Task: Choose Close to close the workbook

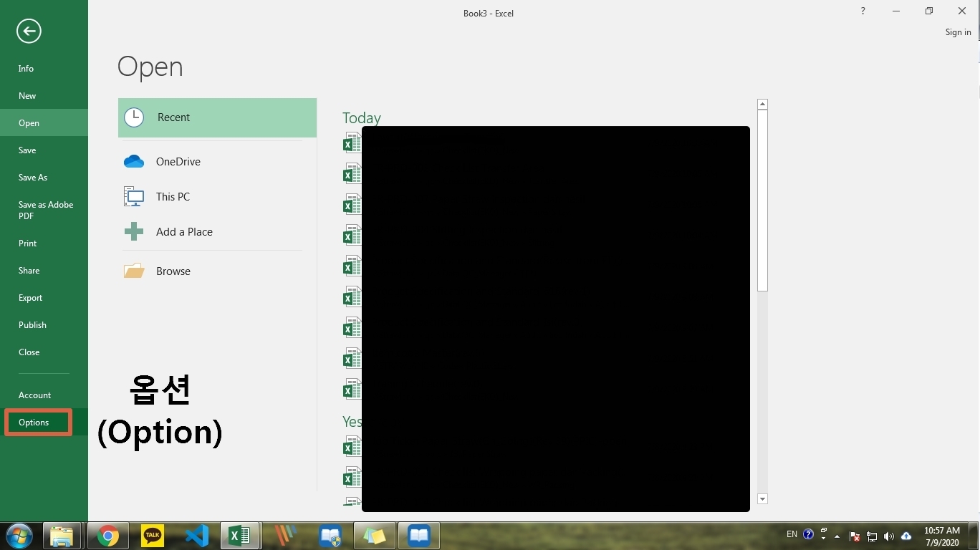Action: coord(44,352)
